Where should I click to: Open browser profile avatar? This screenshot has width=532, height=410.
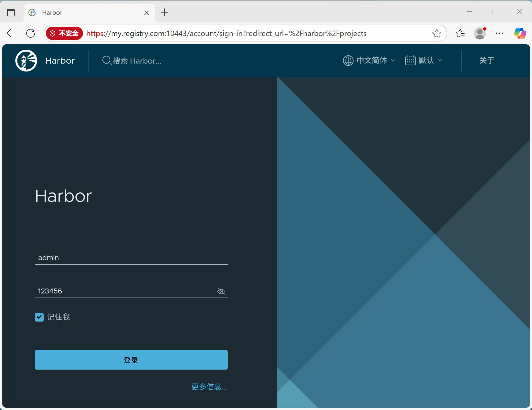click(480, 33)
